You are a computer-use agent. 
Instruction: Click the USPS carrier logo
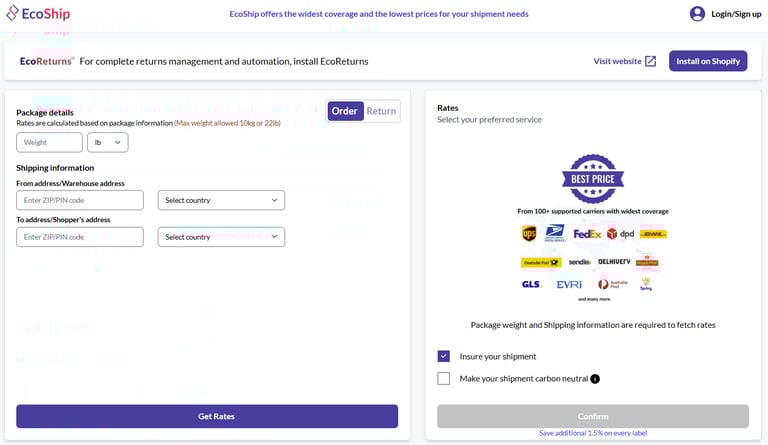click(x=555, y=234)
